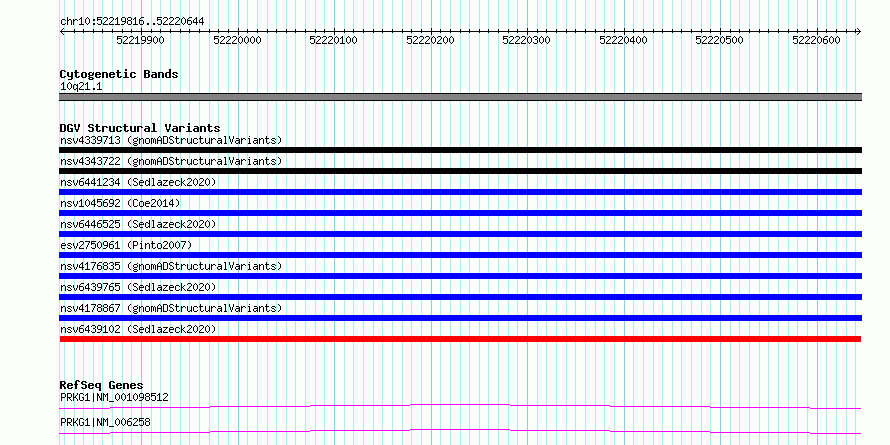
Task: Click the blue bar under nsv4178867
Action: click(460, 318)
